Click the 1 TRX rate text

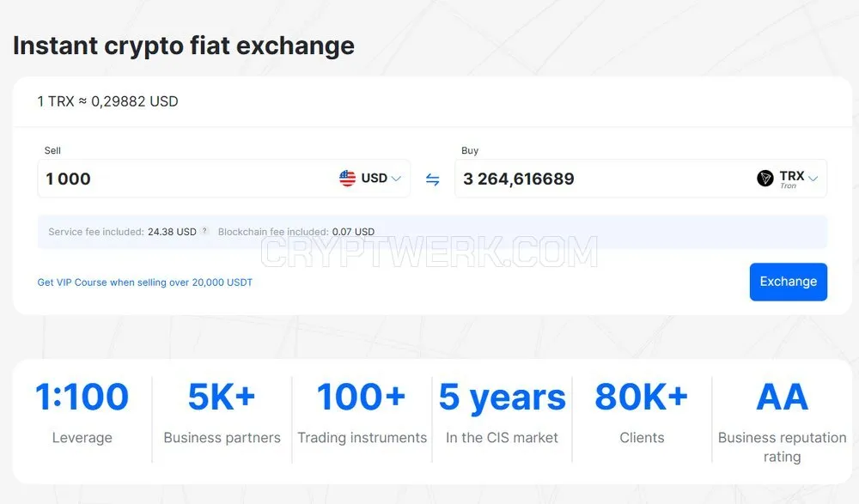coord(108,101)
